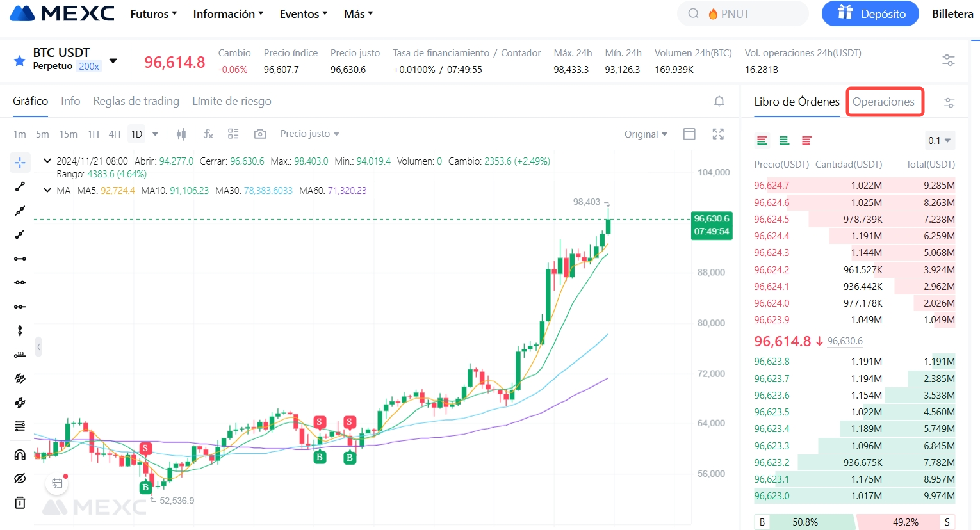This screenshot has width=980, height=530.
Task: Open the candlestick chart type selector
Action: pos(181,134)
